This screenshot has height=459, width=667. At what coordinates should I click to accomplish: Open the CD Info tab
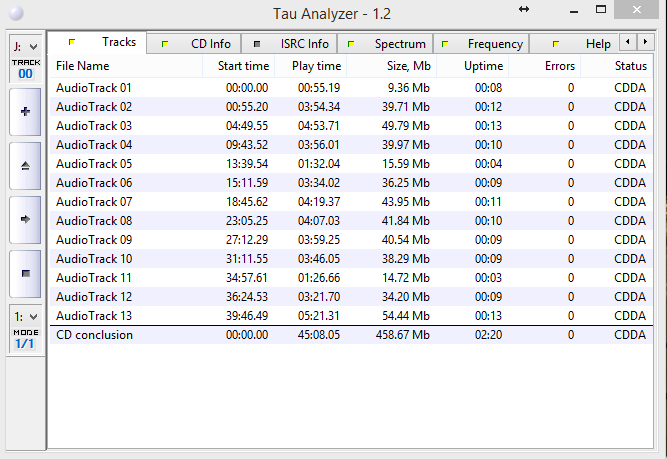coord(194,44)
